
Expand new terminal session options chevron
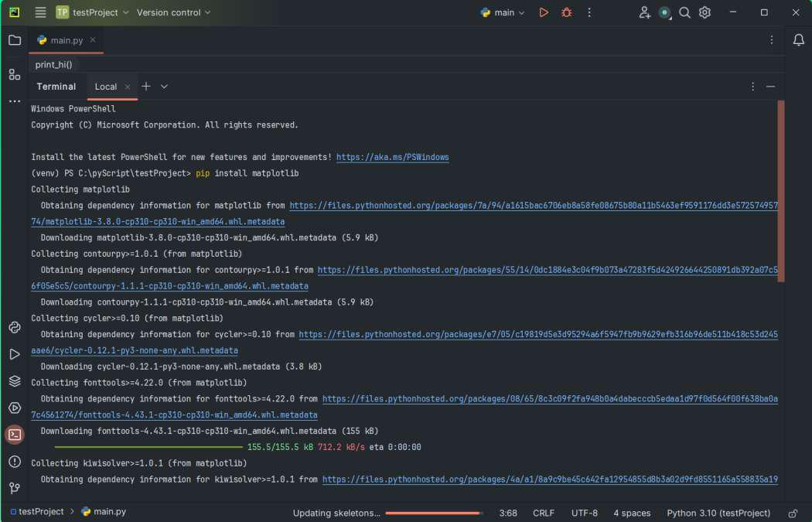click(164, 87)
